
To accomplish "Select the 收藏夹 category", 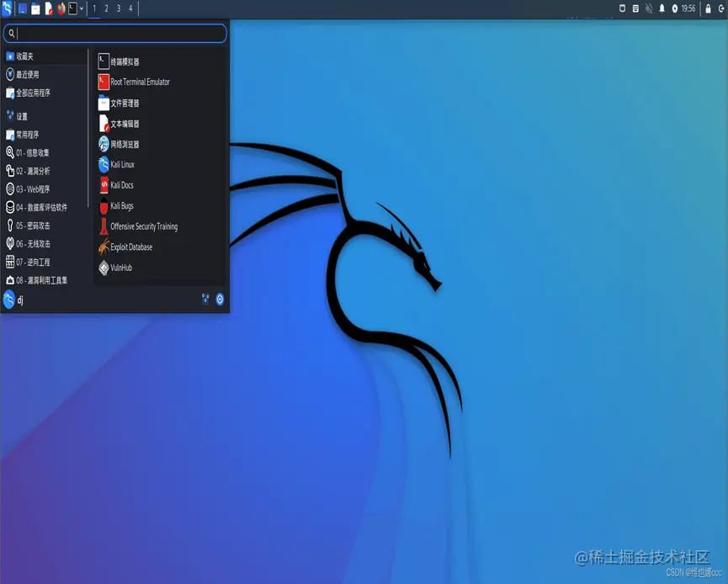I will click(x=45, y=56).
